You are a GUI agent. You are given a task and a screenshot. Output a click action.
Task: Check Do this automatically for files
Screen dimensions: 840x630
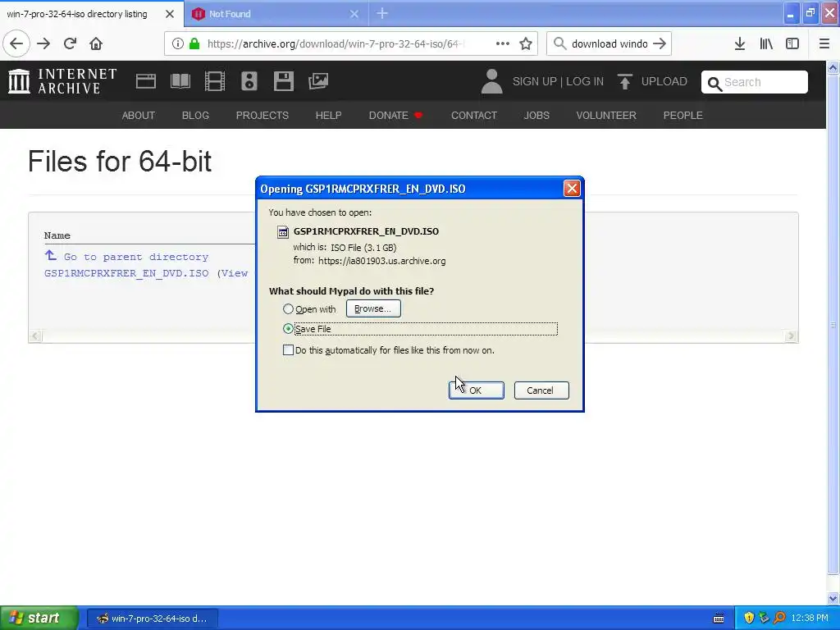(288, 350)
